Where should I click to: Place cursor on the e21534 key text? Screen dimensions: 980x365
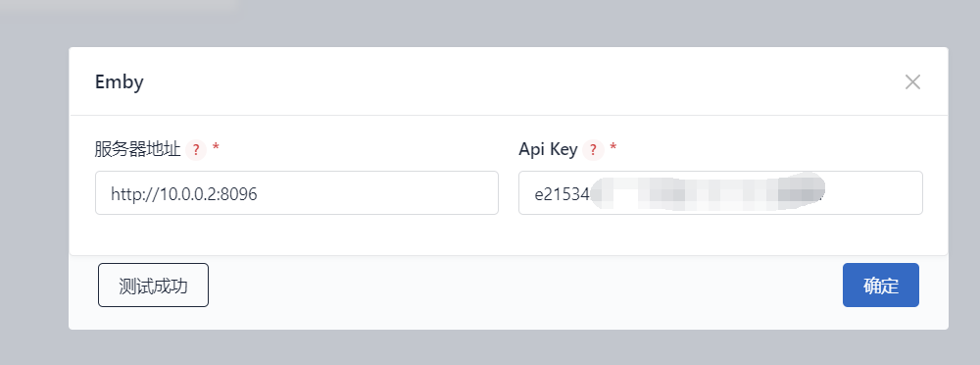[x=562, y=194]
